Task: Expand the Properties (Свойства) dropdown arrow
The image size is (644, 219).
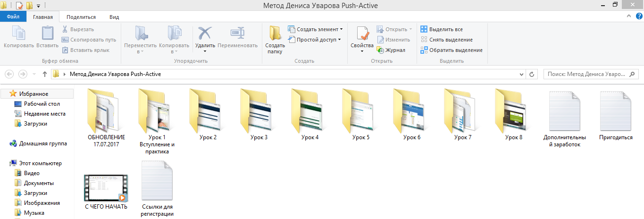Action: coord(362,51)
